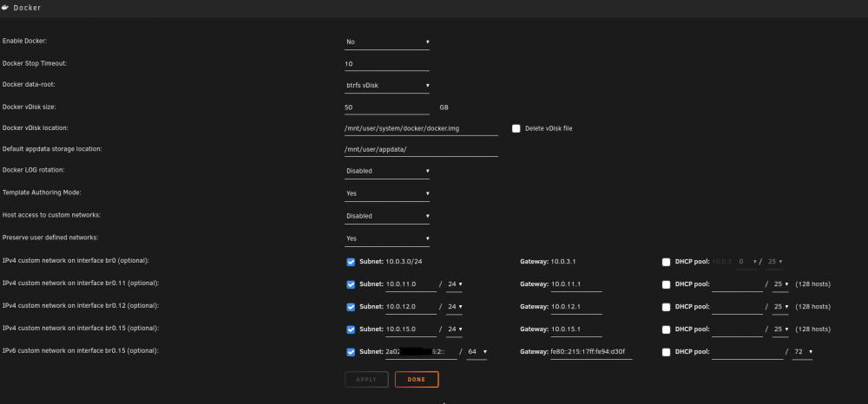Open the Docker data-root dropdown
The width and height of the screenshot is (868, 404).
(x=387, y=86)
